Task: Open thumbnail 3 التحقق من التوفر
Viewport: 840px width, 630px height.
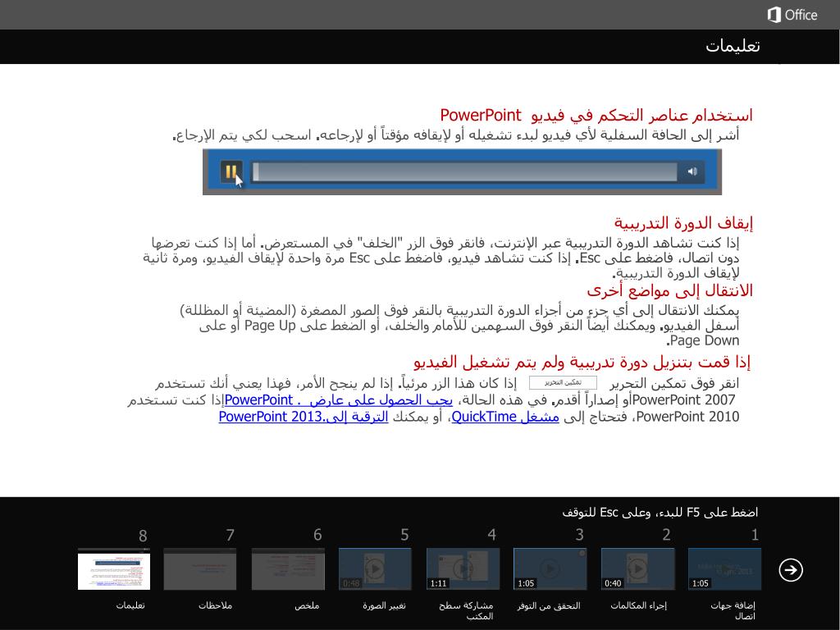Action: (x=550, y=569)
